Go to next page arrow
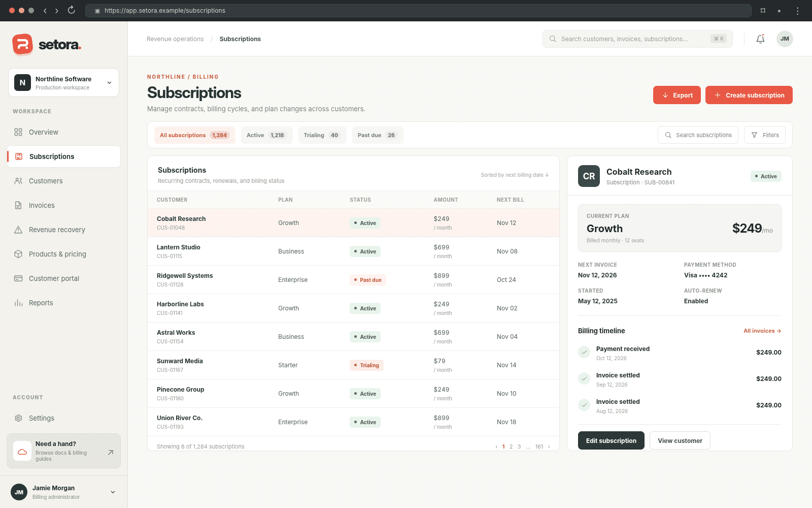Image resolution: width=812 pixels, height=508 pixels. click(549, 447)
